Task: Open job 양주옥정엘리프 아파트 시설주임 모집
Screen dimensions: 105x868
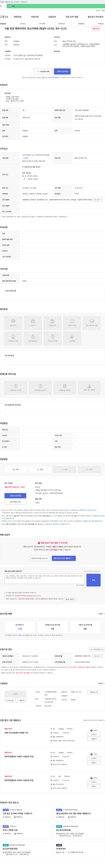Action: [19, 780]
